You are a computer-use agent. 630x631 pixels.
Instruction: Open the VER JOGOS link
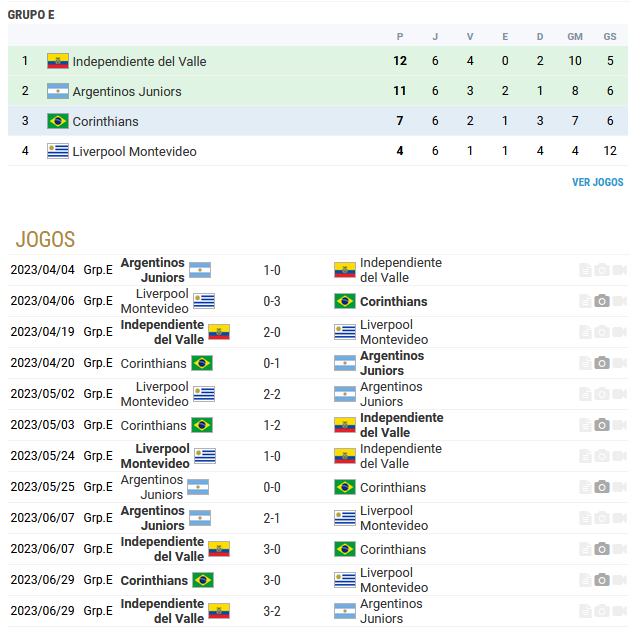click(x=597, y=182)
